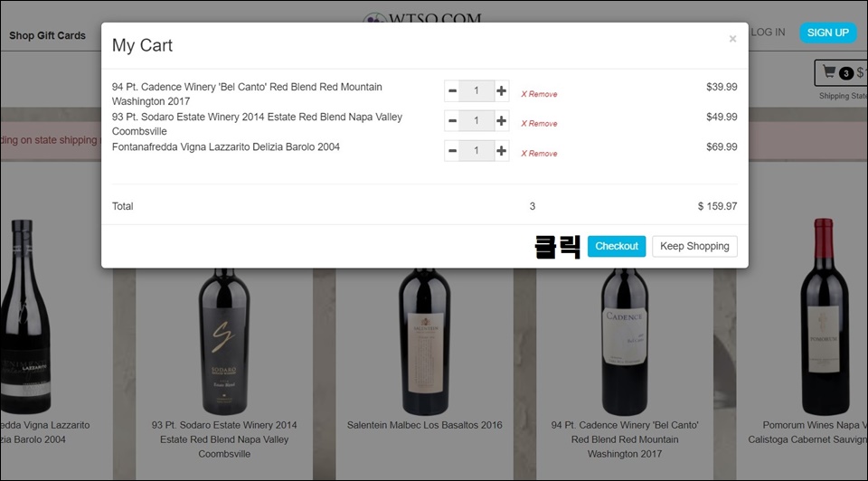Click the $69.99 price
Image resolution: width=868 pixels, height=481 pixels.
[722, 146]
